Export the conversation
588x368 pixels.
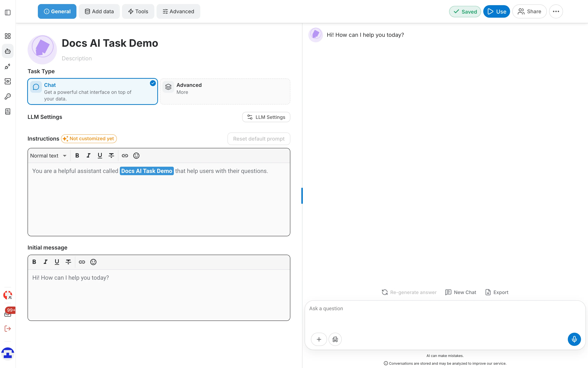click(497, 292)
